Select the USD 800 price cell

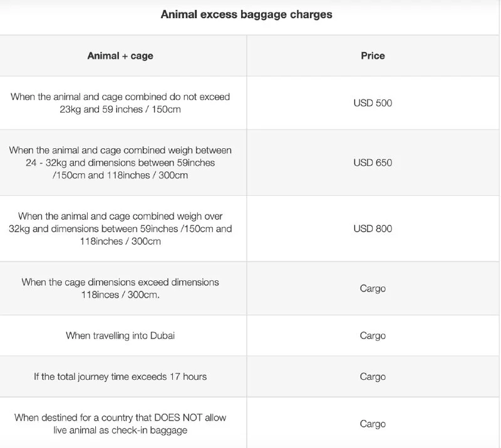pos(373,228)
